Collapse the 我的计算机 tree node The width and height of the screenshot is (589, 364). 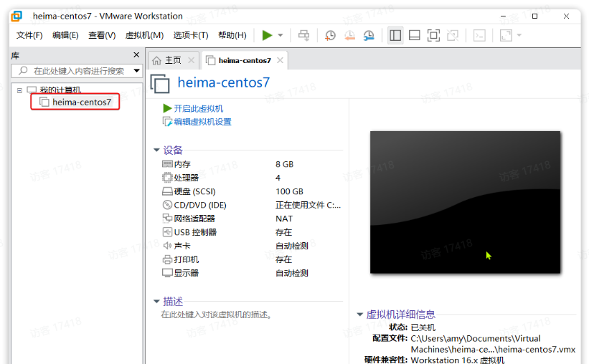pyautogui.click(x=20, y=90)
